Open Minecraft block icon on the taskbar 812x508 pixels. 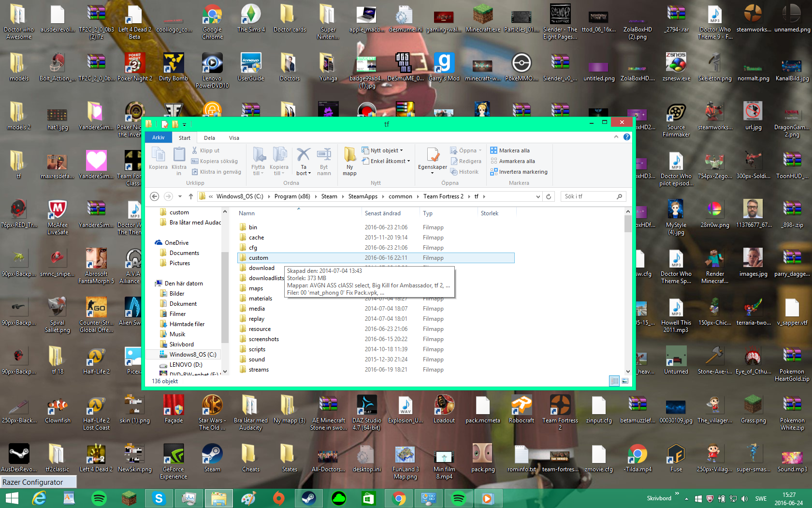[x=129, y=498]
